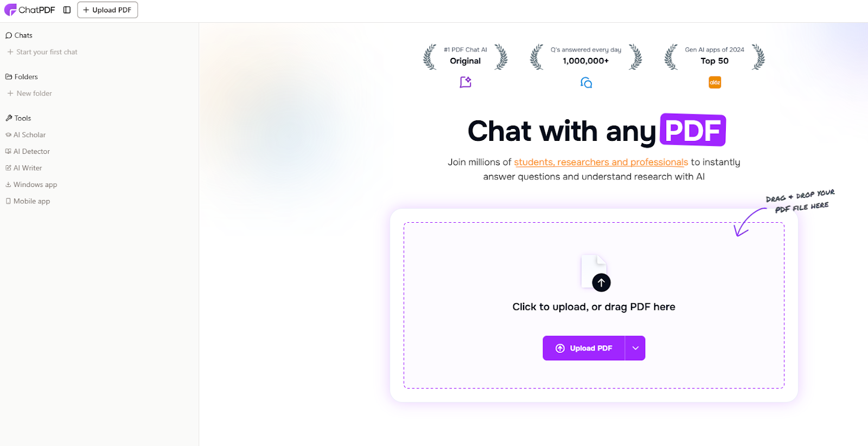The width and height of the screenshot is (868, 446).
Task: Click the blue questions-answered chat icon
Action: (586, 82)
